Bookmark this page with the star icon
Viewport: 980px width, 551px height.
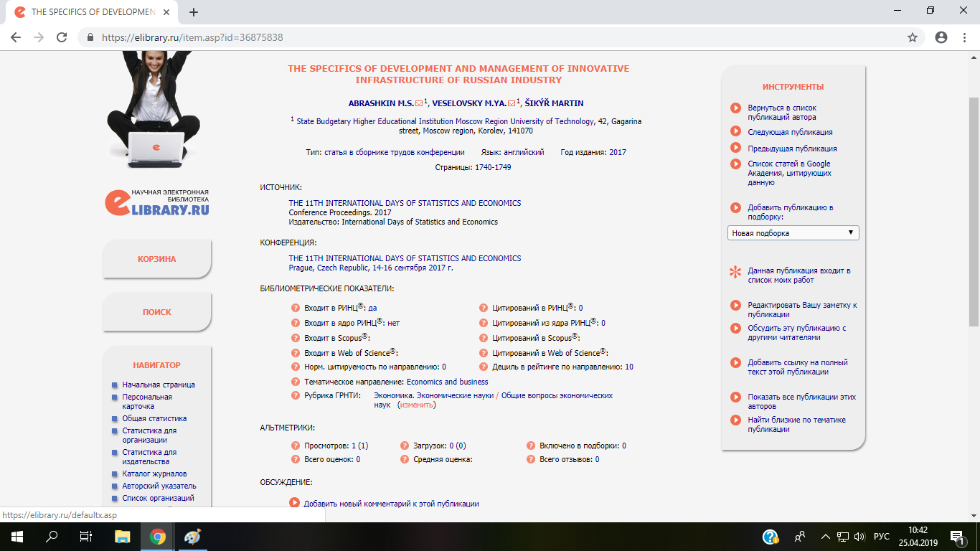[x=913, y=37]
